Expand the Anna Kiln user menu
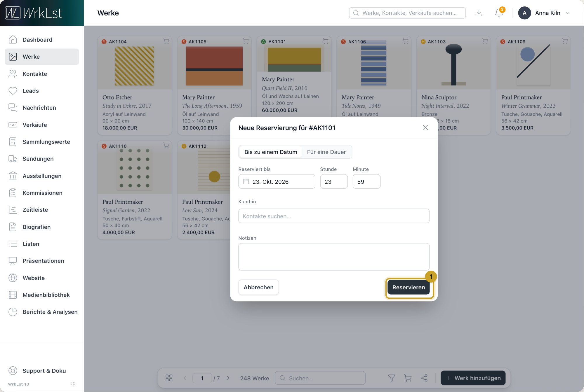 coord(544,13)
